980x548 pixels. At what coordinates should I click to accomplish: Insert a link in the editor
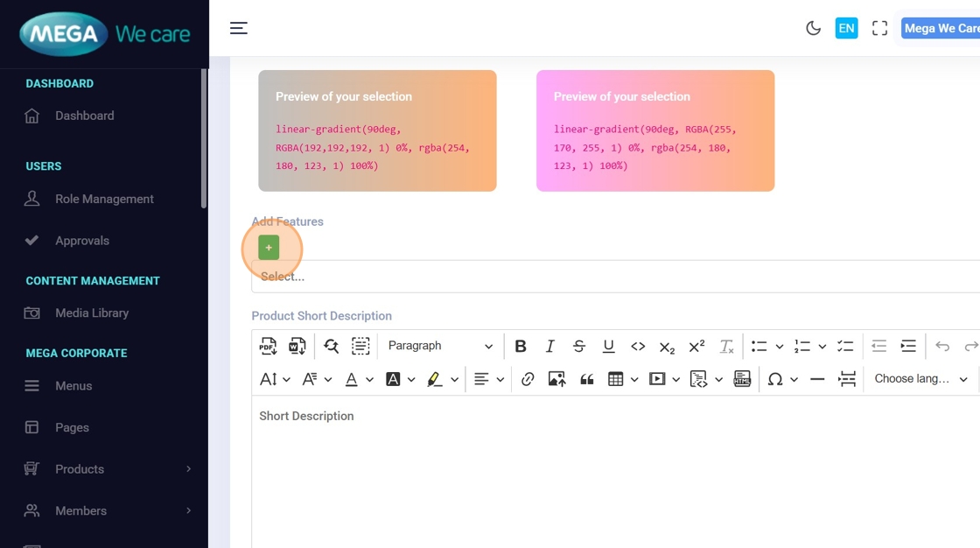pos(528,379)
